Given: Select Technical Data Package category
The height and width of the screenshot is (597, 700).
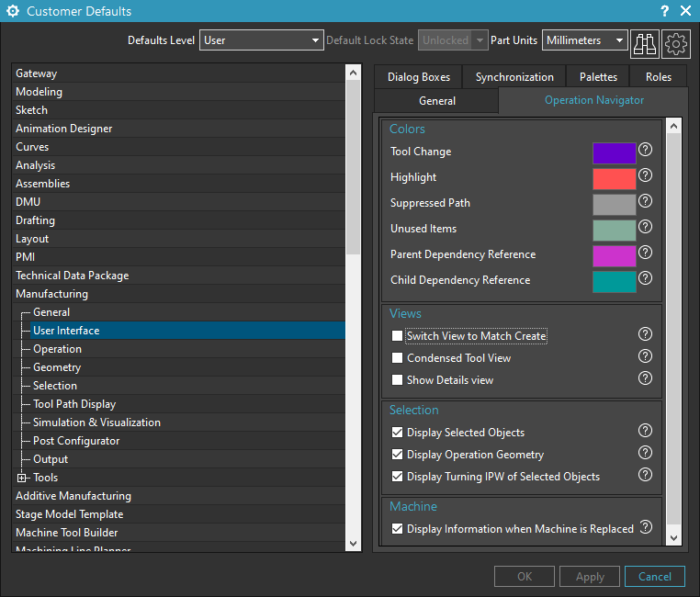Looking at the screenshot, I should coord(178,276).
